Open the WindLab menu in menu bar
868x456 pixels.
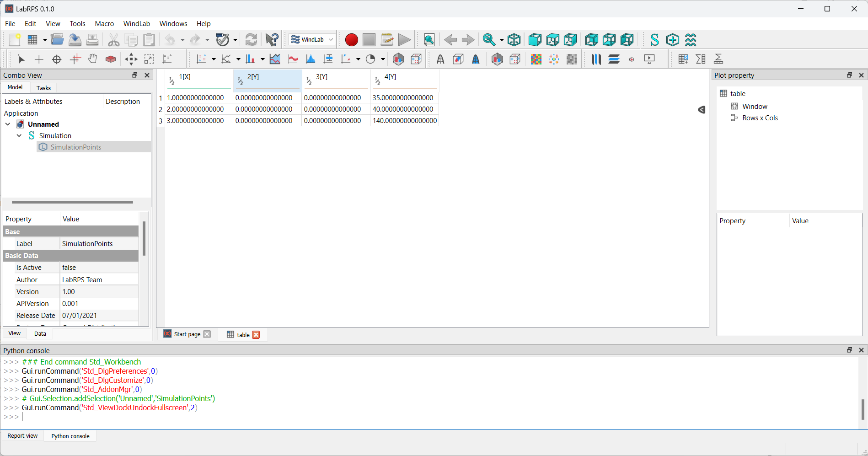[x=136, y=24]
